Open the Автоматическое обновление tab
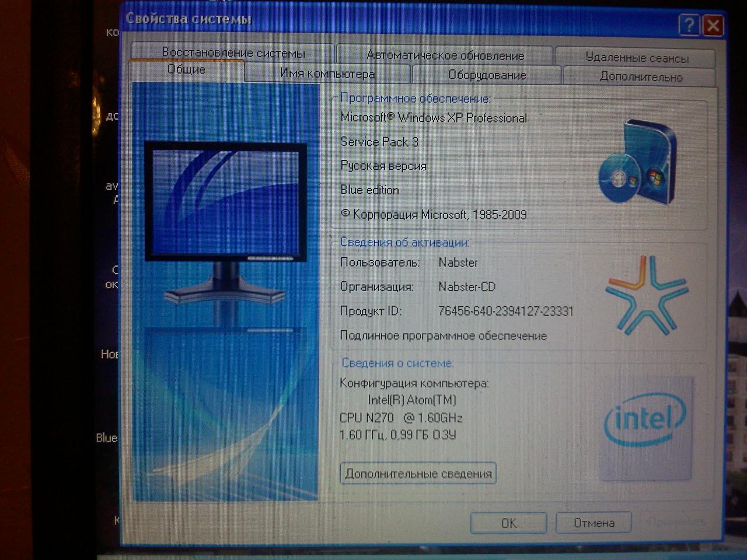 tap(445, 55)
